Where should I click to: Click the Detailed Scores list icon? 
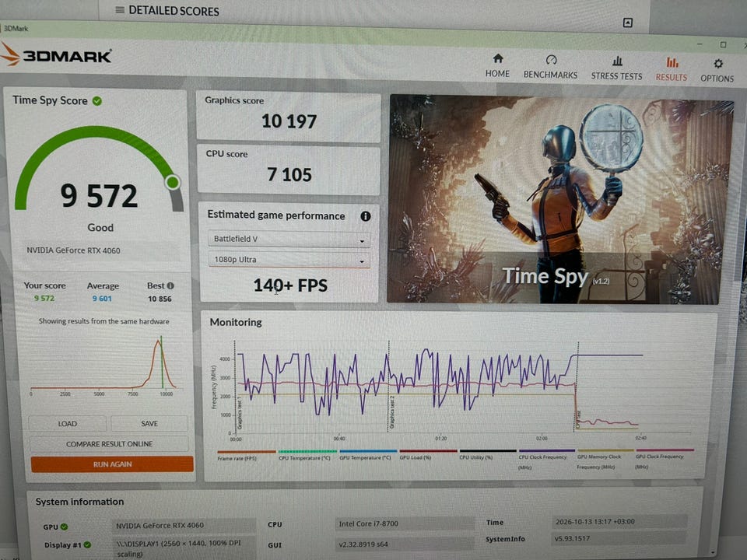pyautogui.click(x=120, y=10)
